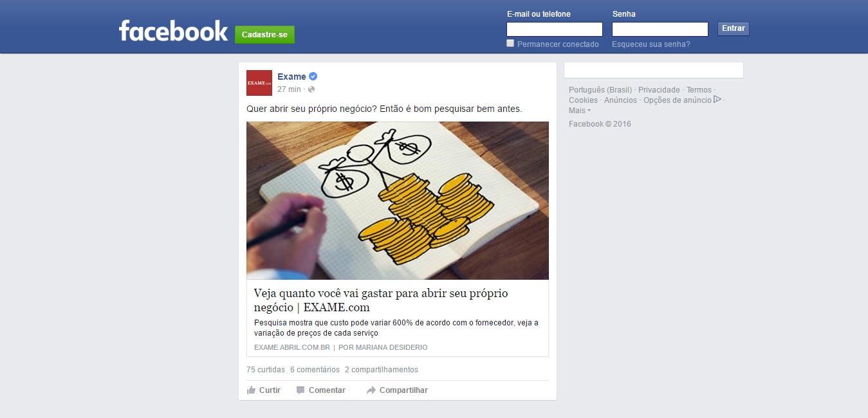Open the Esqueceu sua senha link
868x418 pixels.
pyautogui.click(x=651, y=44)
